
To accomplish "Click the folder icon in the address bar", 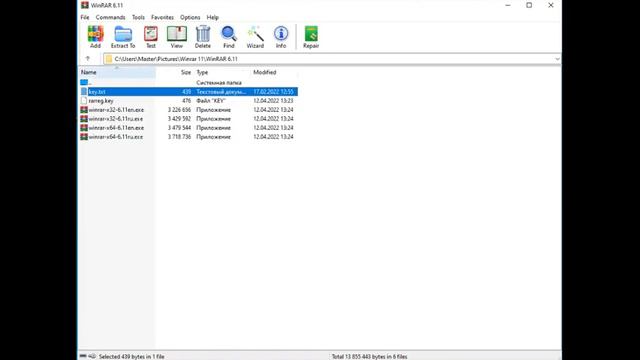I will 109,59.
